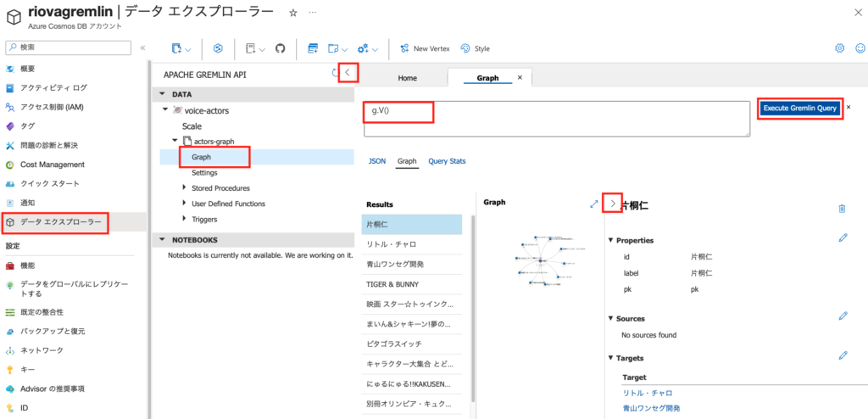The image size is (868, 419).
Task: Edit Sources using the pencil icon
Action: point(843,316)
